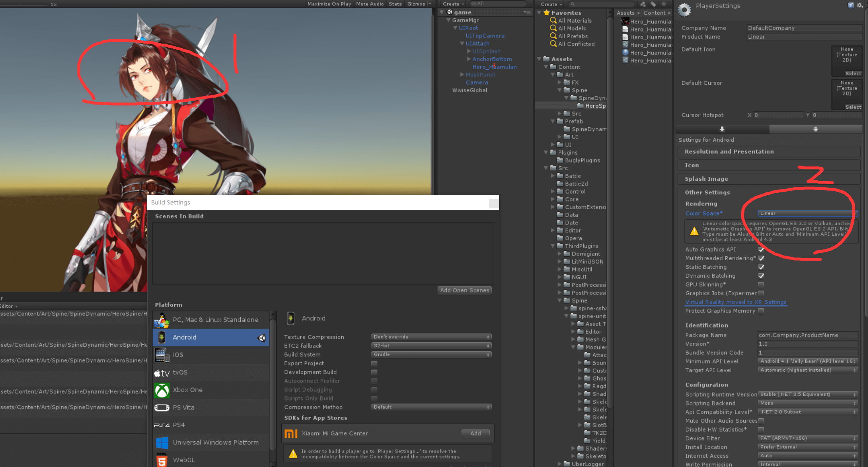This screenshot has width=868, height=467.
Task: Click the All Models search icon
Action: click(x=553, y=28)
